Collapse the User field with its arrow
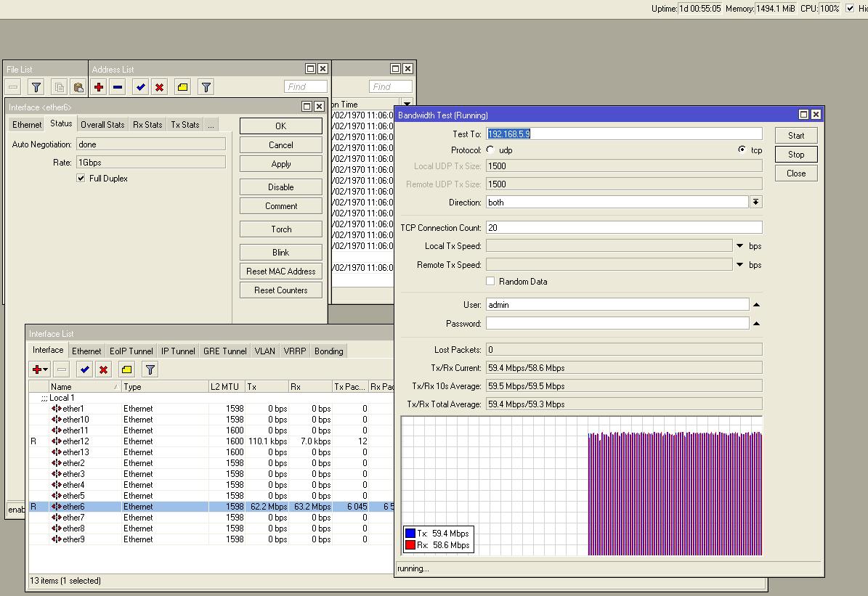868x596 pixels. tap(756, 304)
